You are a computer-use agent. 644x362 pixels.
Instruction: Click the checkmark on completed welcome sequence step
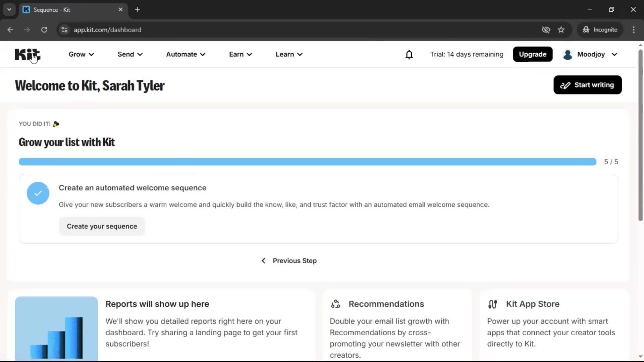[38, 193]
